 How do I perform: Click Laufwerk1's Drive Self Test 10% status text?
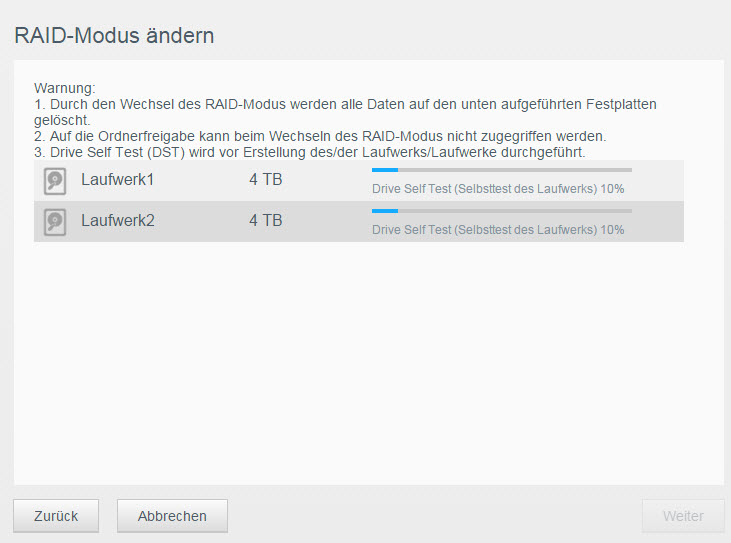pos(498,189)
